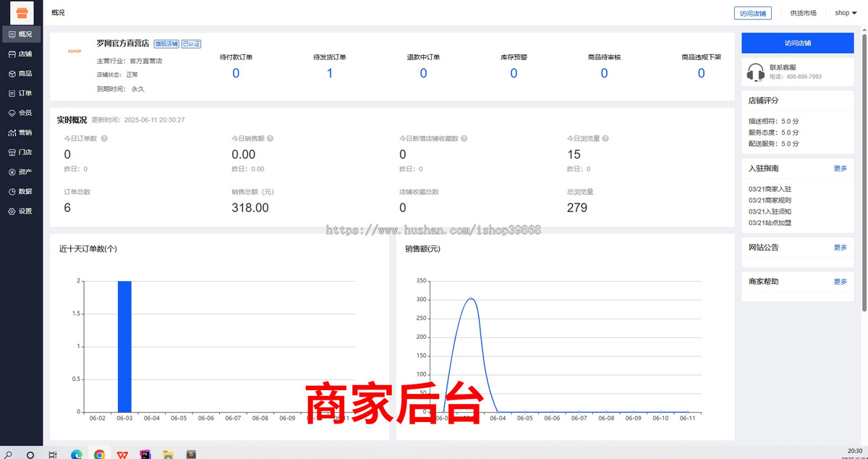The image size is (868, 459).
Task: Switch to Google Chrome in the taskbar
Action: (99, 455)
